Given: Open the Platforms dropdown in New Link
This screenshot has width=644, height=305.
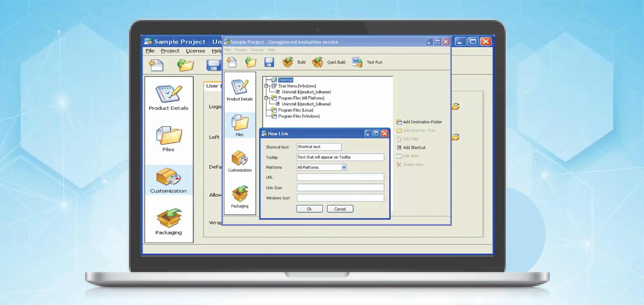Looking at the screenshot, I should click(x=344, y=167).
